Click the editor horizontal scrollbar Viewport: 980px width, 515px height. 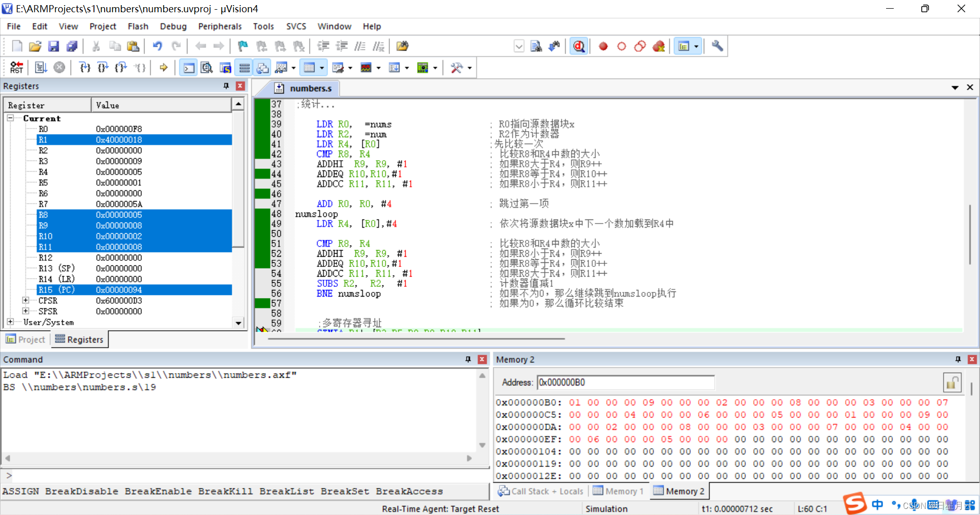pyautogui.click(x=415, y=338)
